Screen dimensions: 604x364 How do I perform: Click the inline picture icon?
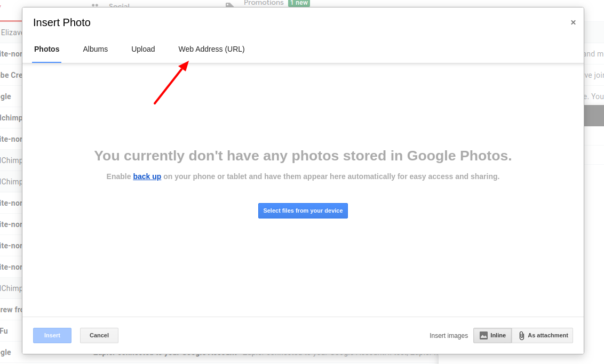tap(483, 336)
